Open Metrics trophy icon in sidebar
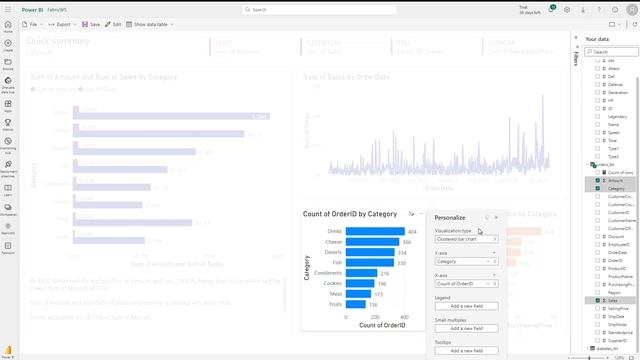Image resolution: width=640 pixels, height=360 pixels. point(8,125)
